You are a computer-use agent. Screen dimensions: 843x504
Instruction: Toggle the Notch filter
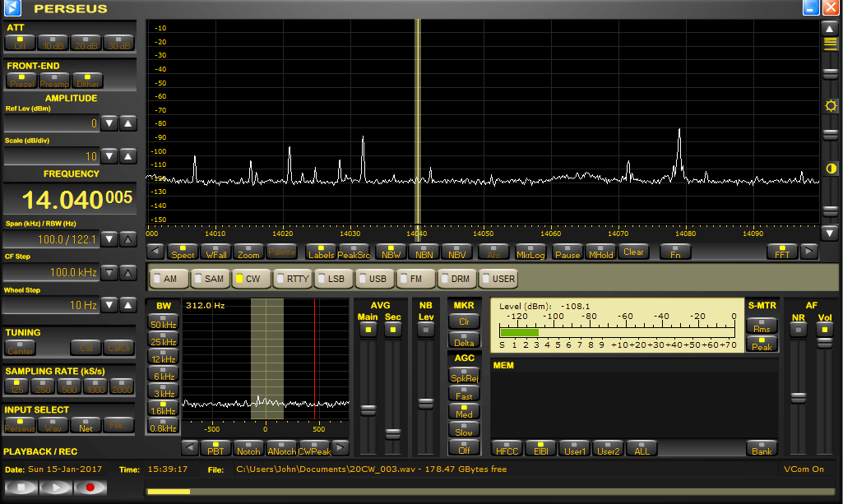(x=248, y=448)
